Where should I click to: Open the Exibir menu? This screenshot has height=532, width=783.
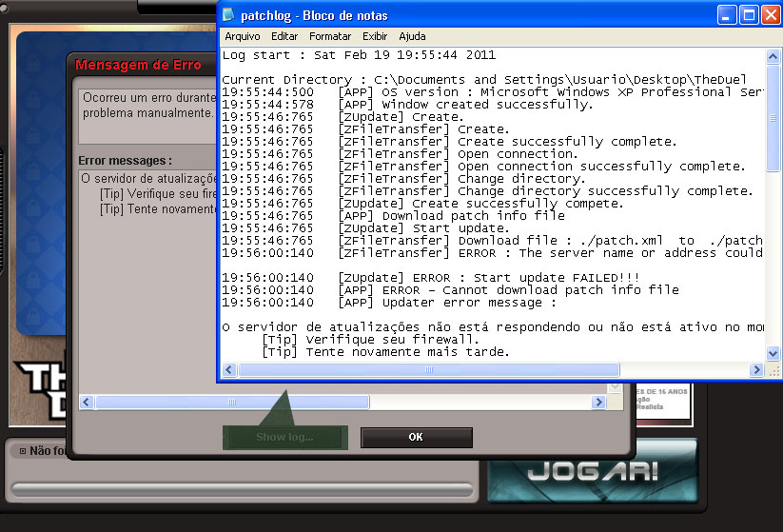[375, 36]
